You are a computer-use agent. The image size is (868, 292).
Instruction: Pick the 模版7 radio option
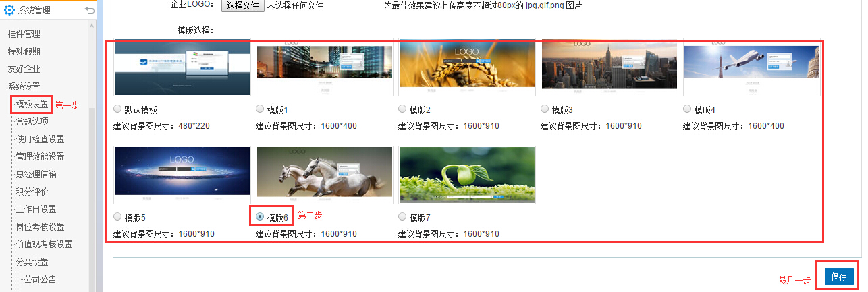[x=403, y=216]
